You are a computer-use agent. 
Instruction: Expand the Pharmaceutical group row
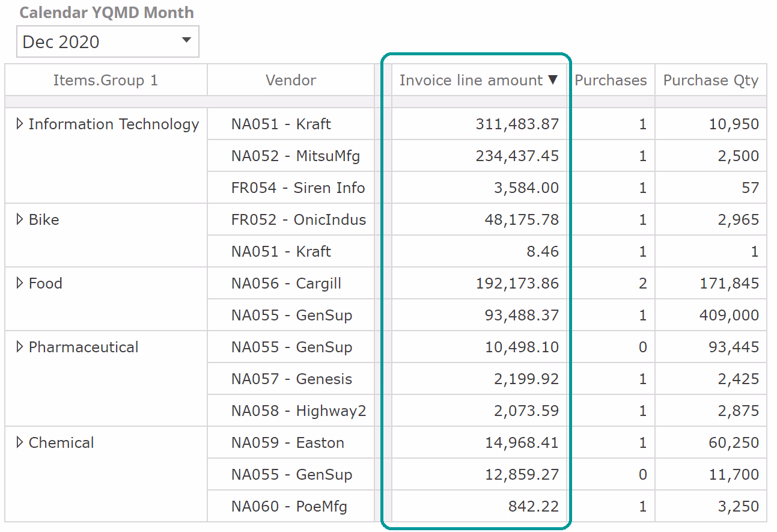click(20, 347)
